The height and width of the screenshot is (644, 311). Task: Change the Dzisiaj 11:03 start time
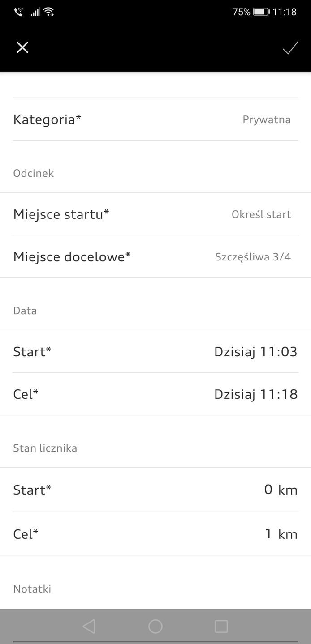tap(255, 352)
